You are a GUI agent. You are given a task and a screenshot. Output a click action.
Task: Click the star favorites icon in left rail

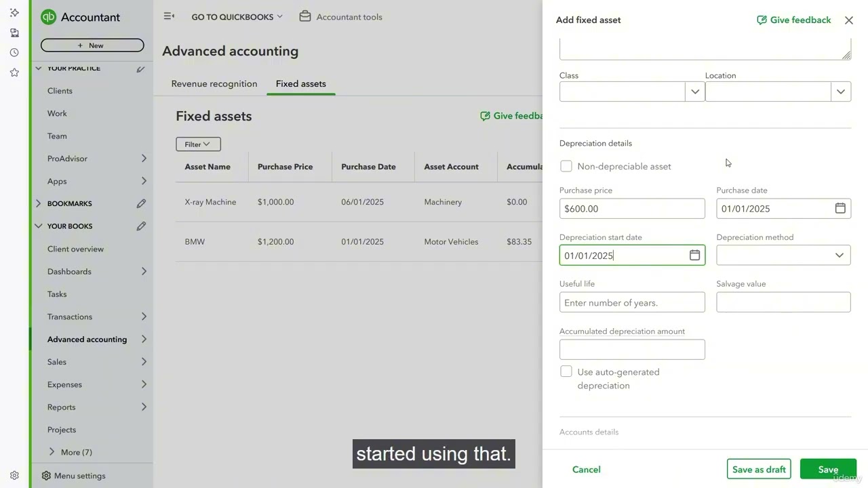[14, 73]
